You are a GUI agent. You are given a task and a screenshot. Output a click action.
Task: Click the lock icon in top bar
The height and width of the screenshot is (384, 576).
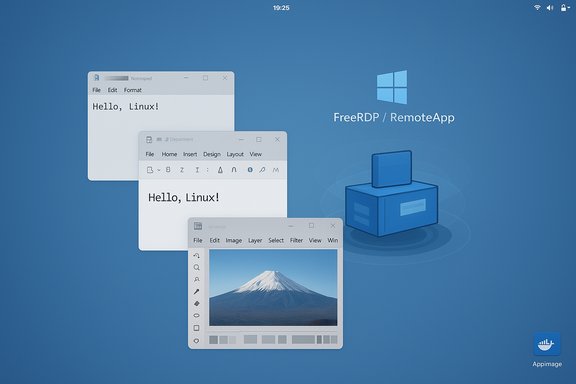(564, 7)
